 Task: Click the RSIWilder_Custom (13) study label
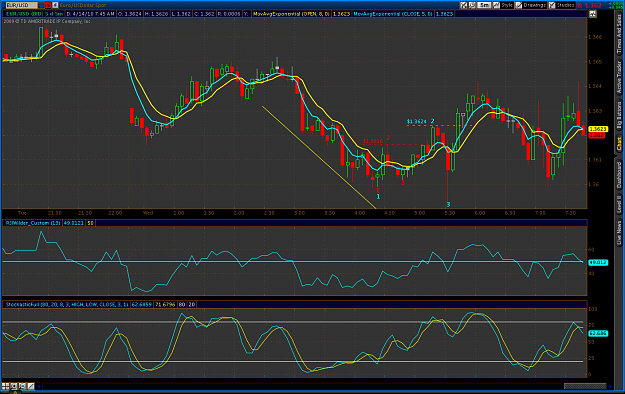tap(33, 223)
